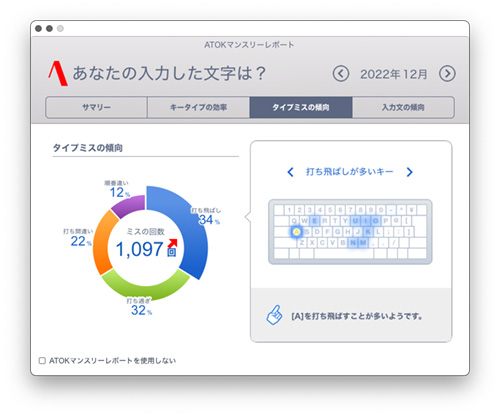The width and height of the screenshot is (500, 416).
Task: Click the U key on keyboard diagram
Action: pos(355,221)
